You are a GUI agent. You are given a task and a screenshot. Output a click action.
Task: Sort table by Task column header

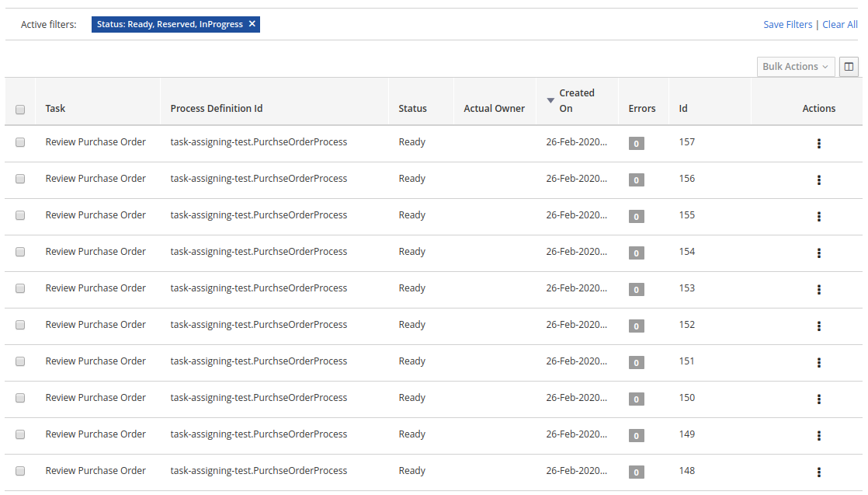pos(55,109)
